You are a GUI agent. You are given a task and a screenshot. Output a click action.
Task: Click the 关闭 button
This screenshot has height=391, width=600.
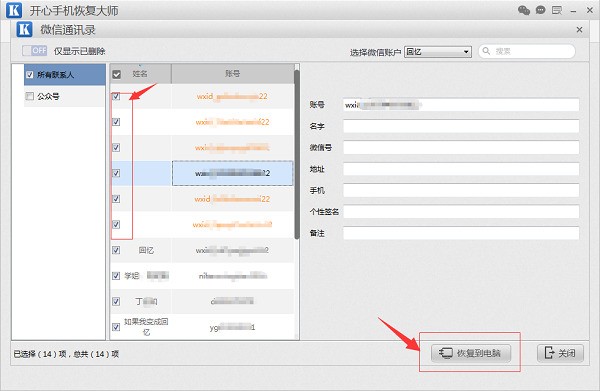(560, 353)
